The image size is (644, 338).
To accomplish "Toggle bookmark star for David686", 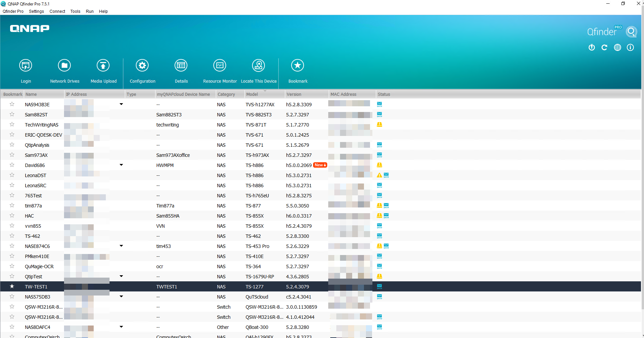I will click(x=12, y=165).
